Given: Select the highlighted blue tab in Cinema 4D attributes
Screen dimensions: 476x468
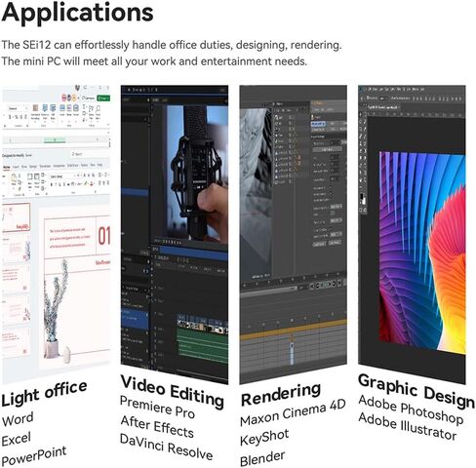Looking at the screenshot, I should pyautogui.click(x=318, y=124).
